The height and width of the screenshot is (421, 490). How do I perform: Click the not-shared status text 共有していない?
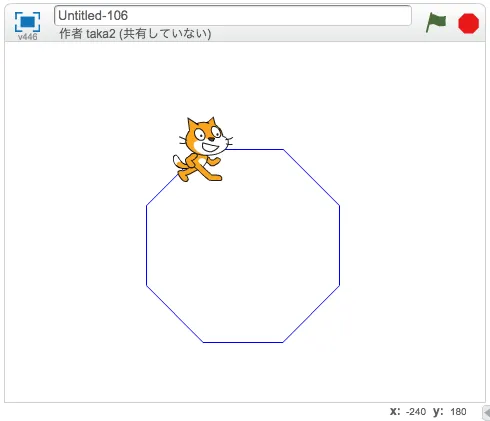pos(165,34)
